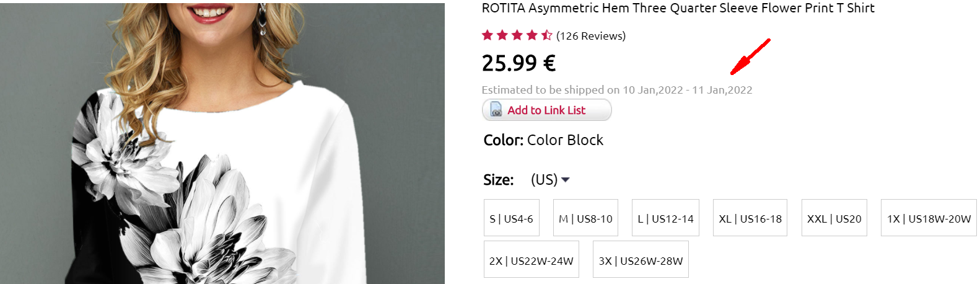The height and width of the screenshot is (284, 980).
Task: Expand the Size (US) unit dropdown
Action: (x=550, y=180)
